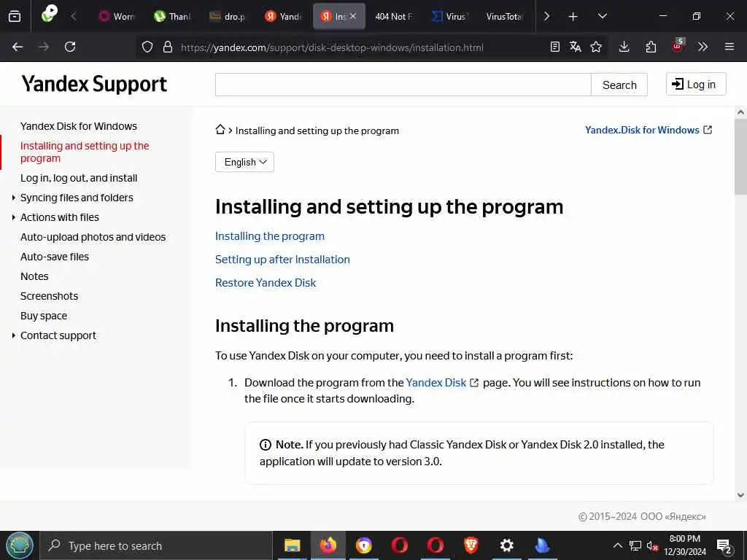Click the Windows Start button
The height and width of the screenshot is (560, 747).
coord(20,545)
